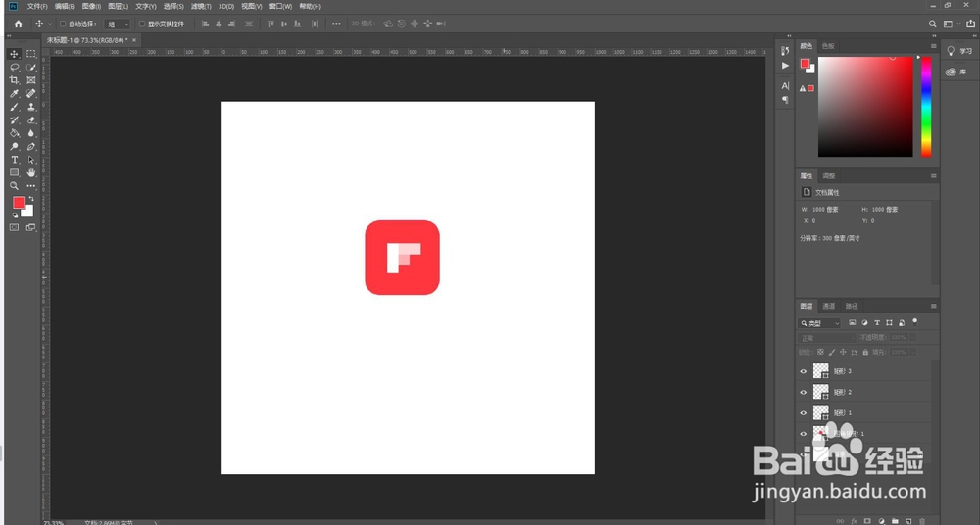Select the Blur tool
This screenshot has height=525, width=980.
[x=31, y=133]
